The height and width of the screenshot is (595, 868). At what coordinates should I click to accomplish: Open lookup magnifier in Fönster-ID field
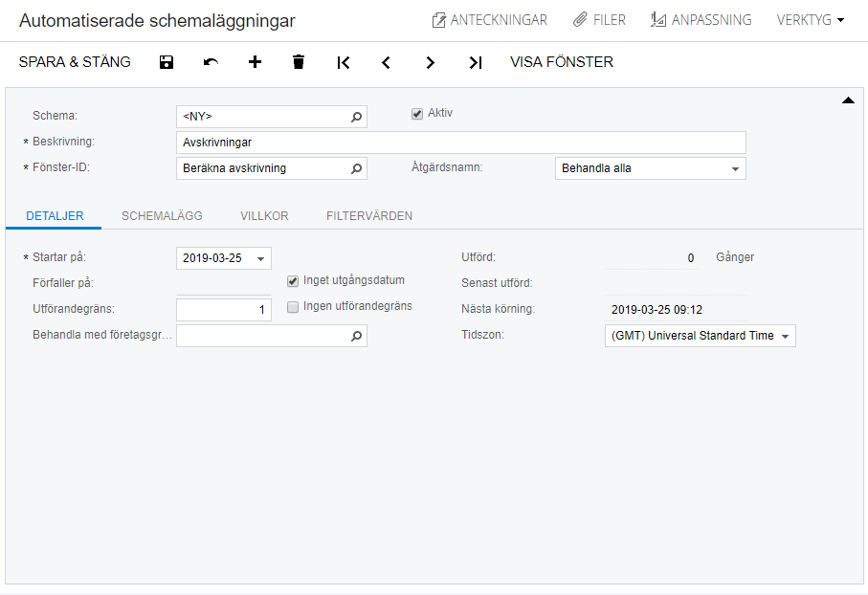tap(357, 168)
